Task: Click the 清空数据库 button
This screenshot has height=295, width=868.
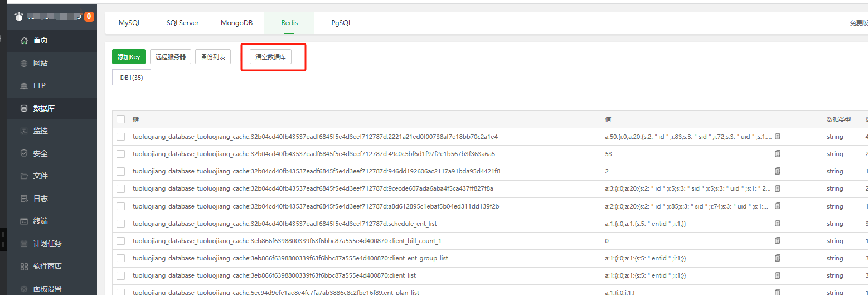Action: tap(270, 57)
